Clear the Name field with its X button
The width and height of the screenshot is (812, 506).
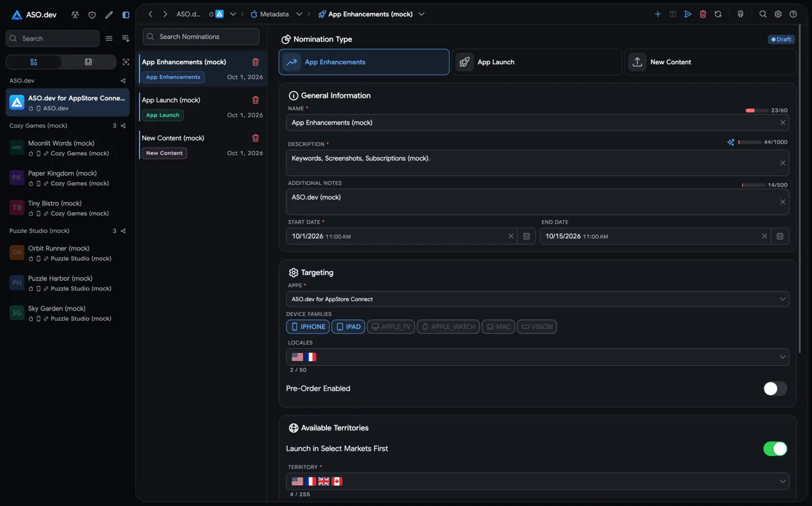coord(783,123)
